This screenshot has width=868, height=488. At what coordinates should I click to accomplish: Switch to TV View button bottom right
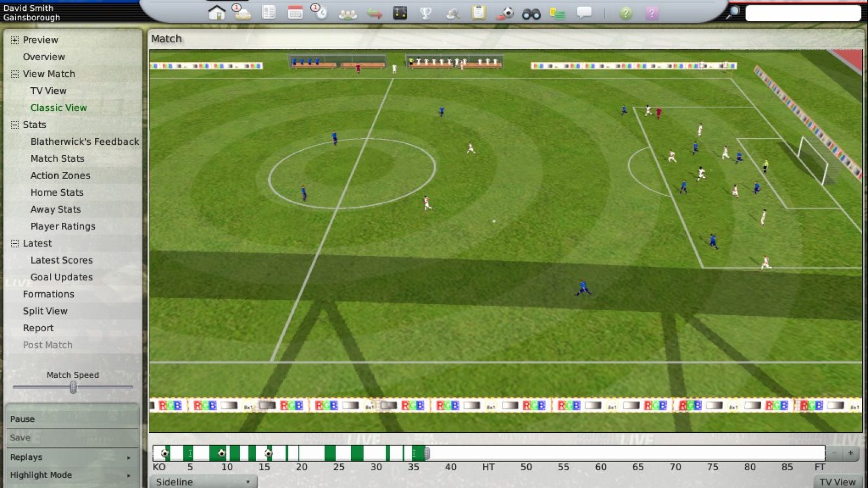tap(837, 481)
